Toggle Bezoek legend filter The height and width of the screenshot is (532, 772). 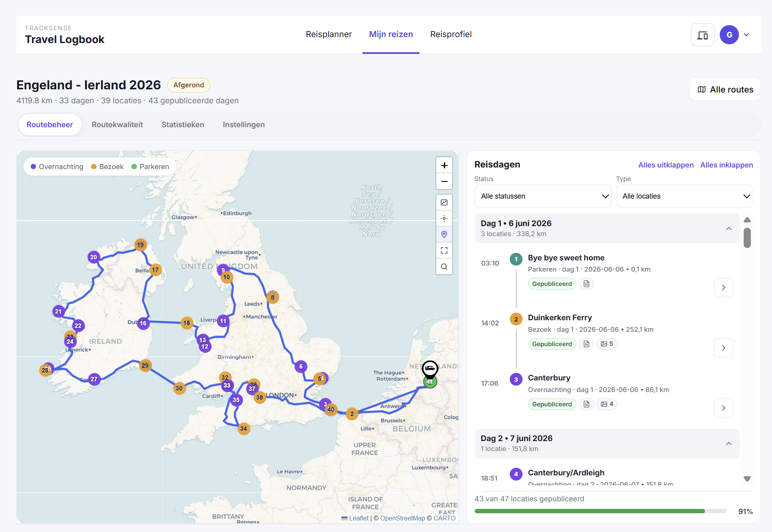pyautogui.click(x=107, y=167)
